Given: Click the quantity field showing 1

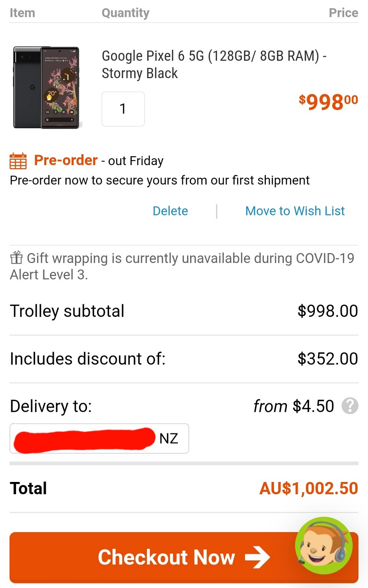Looking at the screenshot, I should [x=123, y=109].
